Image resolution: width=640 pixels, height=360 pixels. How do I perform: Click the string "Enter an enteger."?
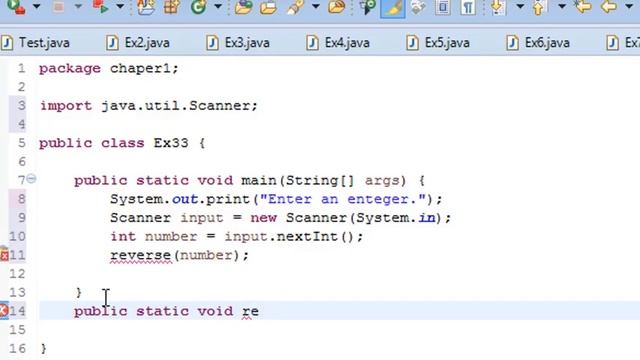tap(343, 200)
